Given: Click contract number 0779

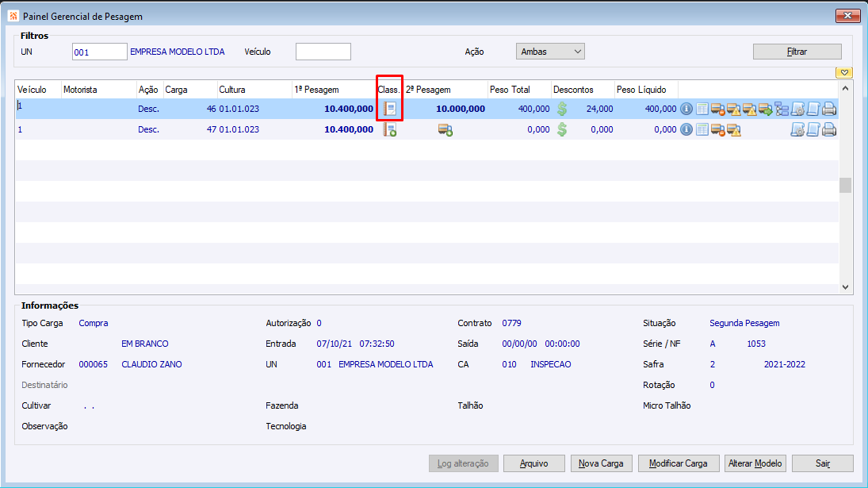Looking at the screenshot, I should [511, 323].
